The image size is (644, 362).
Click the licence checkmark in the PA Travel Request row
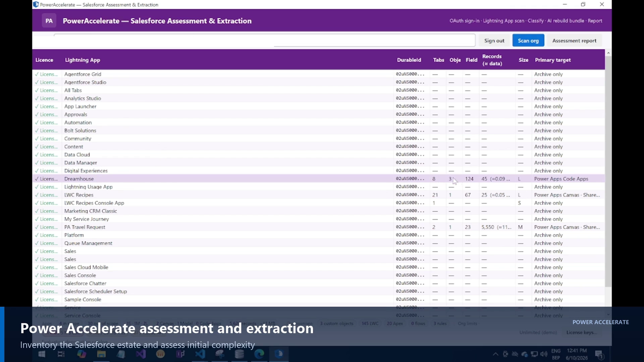(x=37, y=227)
